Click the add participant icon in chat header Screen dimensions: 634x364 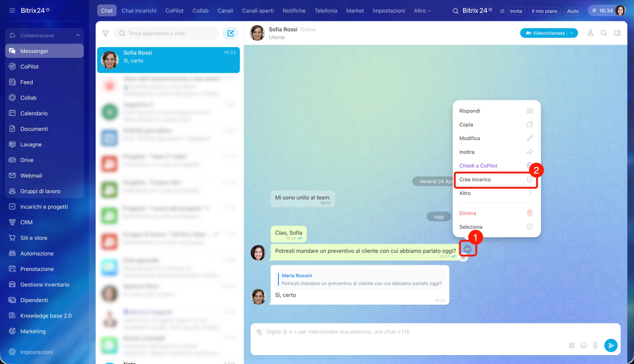click(590, 33)
